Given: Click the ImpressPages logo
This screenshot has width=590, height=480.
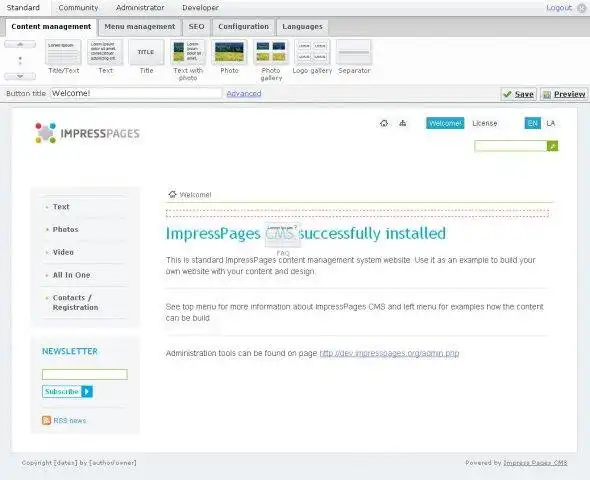Looking at the screenshot, I should pyautogui.click(x=87, y=133).
